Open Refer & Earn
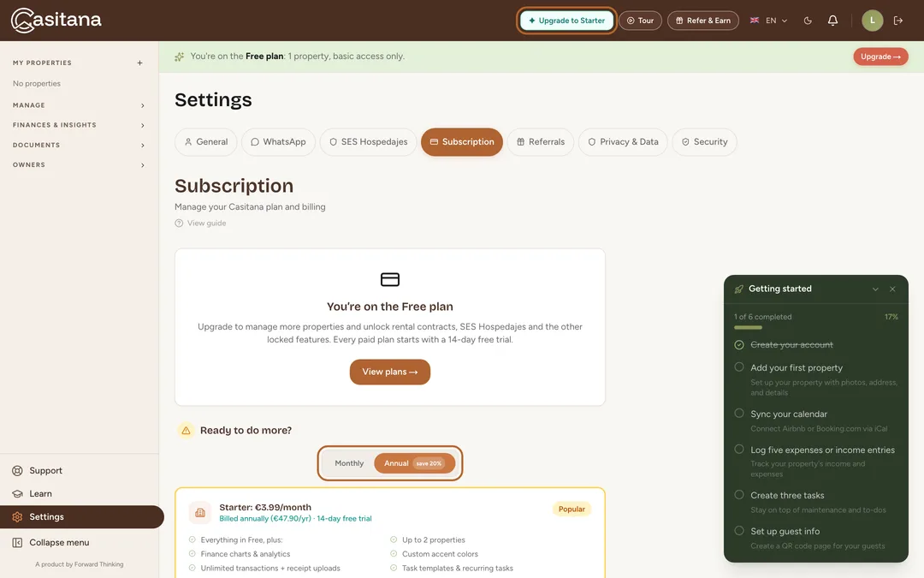Image resolution: width=924 pixels, height=578 pixels. pyautogui.click(x=703, y=21)
